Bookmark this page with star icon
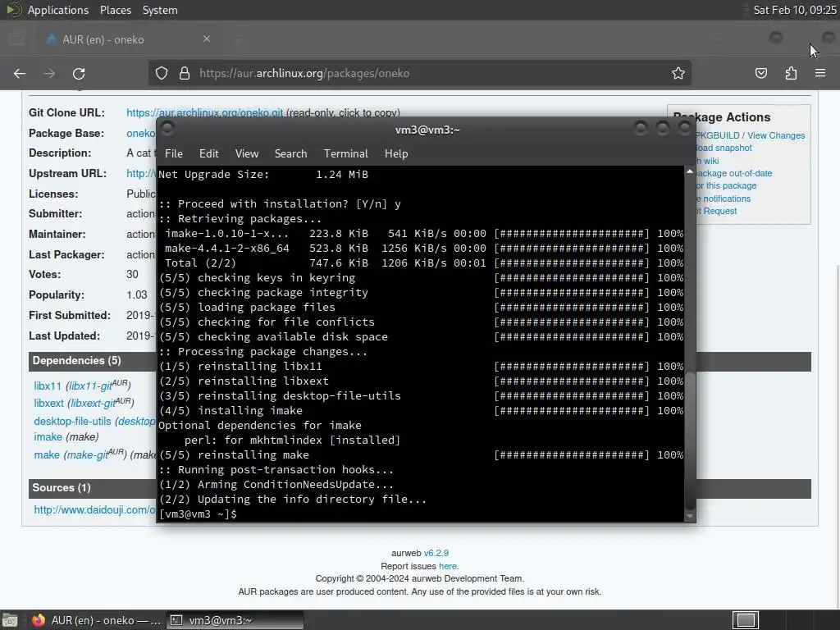Image resolution: width=840 pixels, height=630 pixels. [x=678, y=73]
